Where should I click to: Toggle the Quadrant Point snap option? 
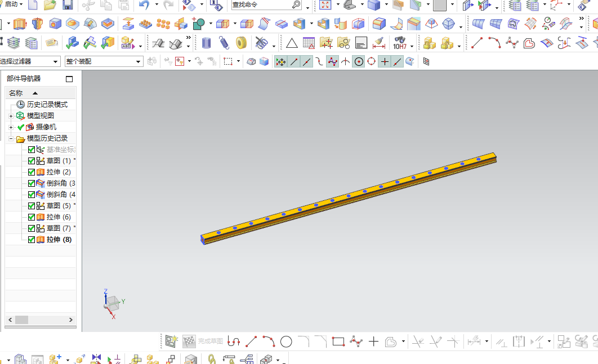(x=372, y=61)
